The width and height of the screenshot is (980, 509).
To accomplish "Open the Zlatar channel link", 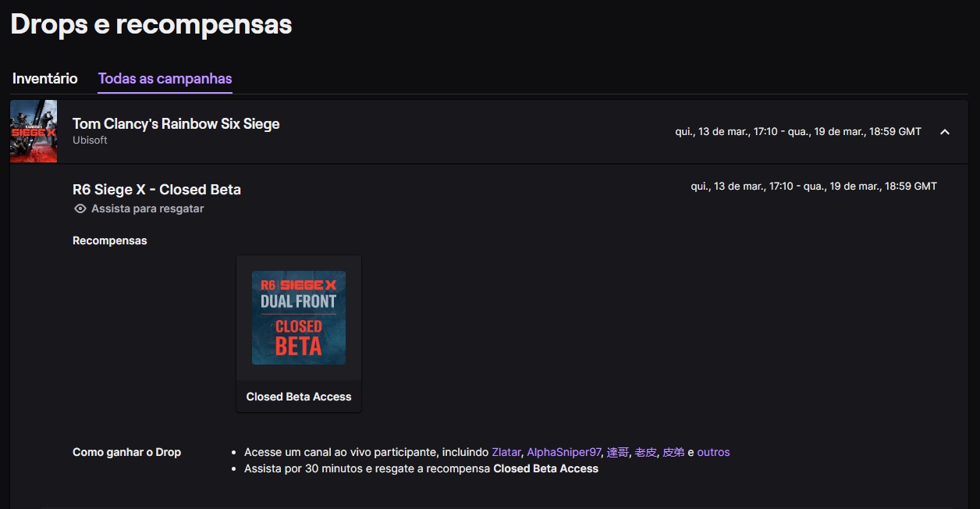I will coord(506,452).
